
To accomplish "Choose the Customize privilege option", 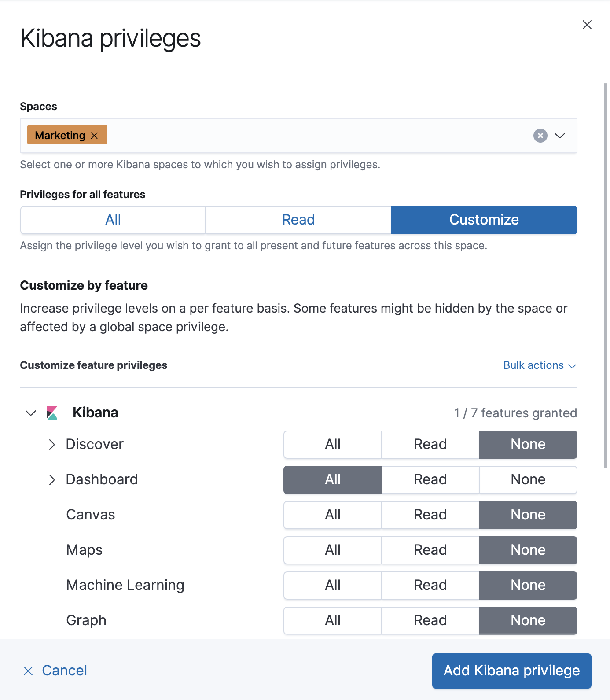I will [484, 220].
